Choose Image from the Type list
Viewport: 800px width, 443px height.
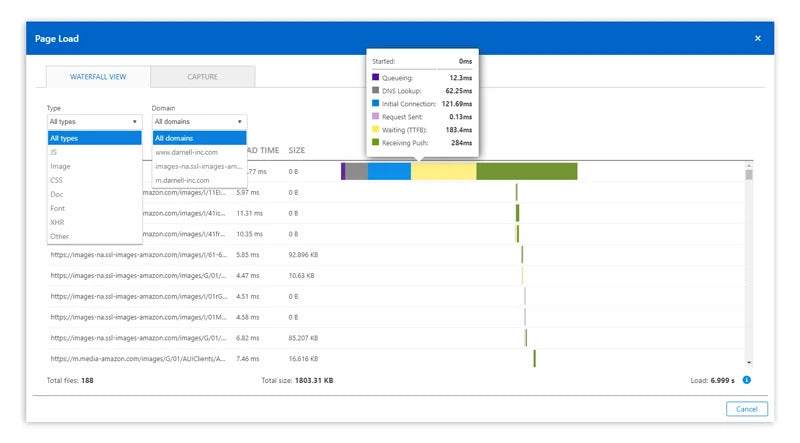[59, 166]
